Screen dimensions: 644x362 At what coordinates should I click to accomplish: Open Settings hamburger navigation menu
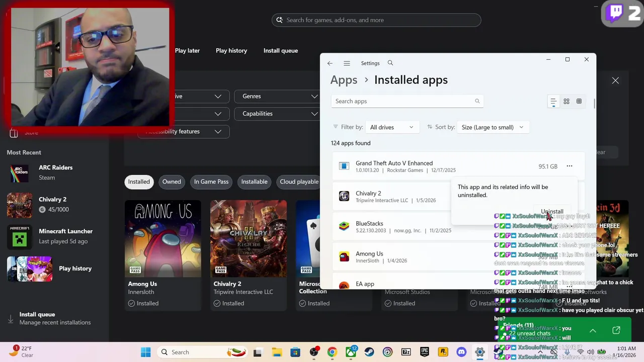click(x=347, y=63)
